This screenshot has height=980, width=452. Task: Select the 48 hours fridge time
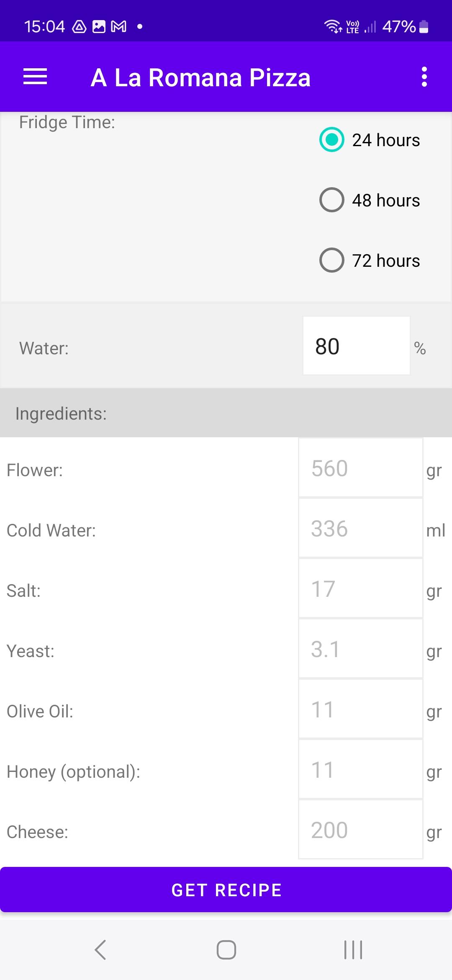[370, 200]
